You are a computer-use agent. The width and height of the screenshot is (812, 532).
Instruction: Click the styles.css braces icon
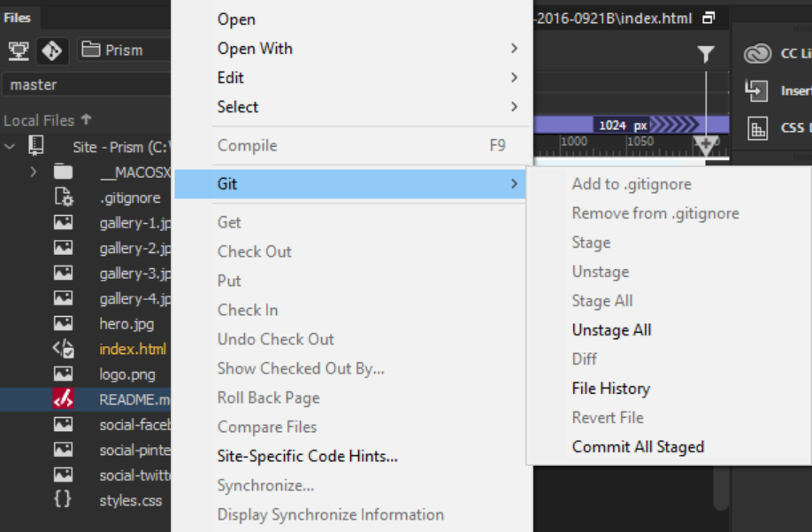coord(61,501)
